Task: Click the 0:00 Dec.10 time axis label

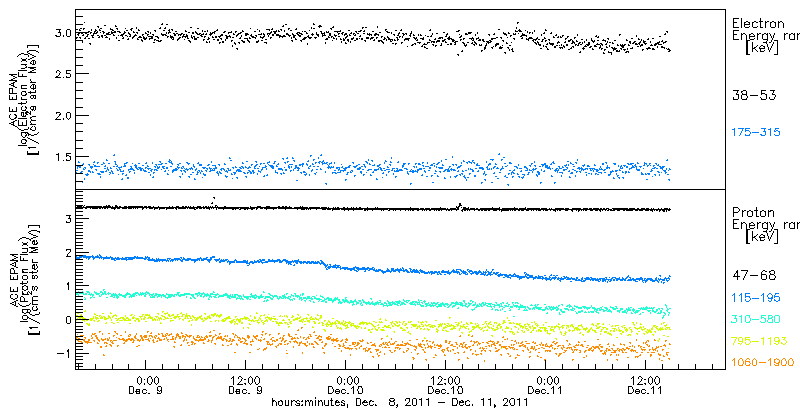Action: [x=347, y=386]
